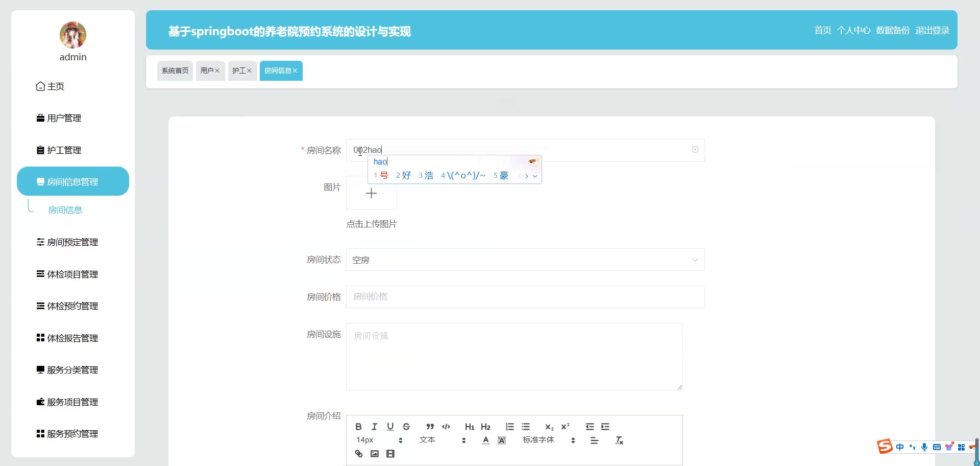Focus the 房间价格 input field
This screenshot has height=466, width=980.
click(525, 297)
